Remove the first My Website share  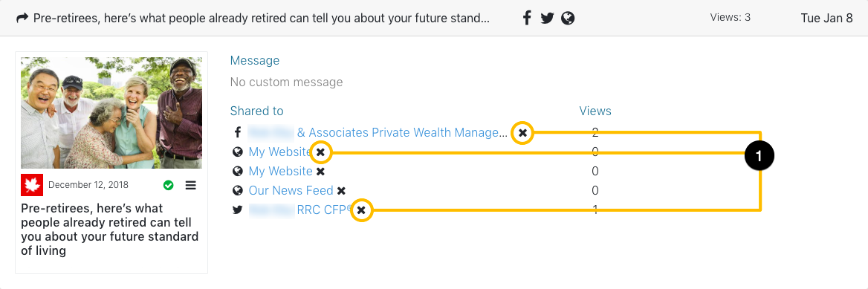click(320, 152)
